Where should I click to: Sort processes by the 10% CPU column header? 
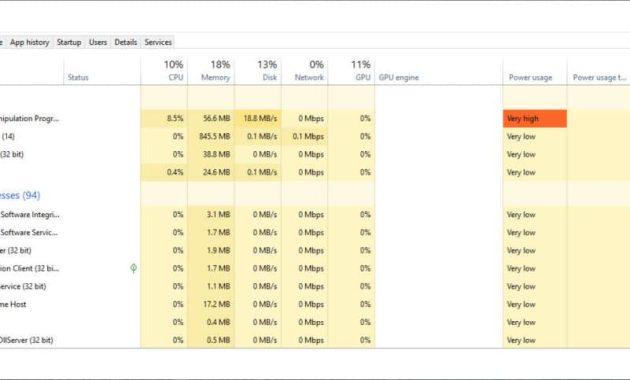(x=164, y=70)
